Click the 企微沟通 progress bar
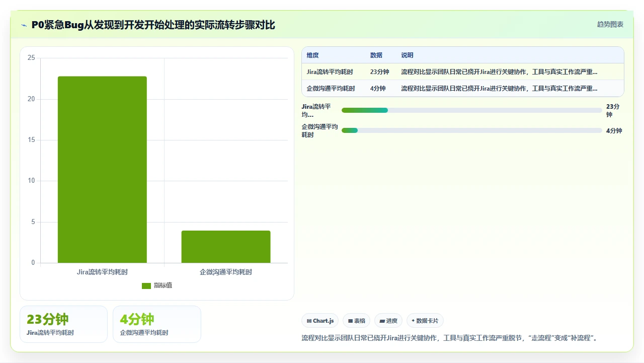The height and width of the screenshot is (363, 644). 472,130
